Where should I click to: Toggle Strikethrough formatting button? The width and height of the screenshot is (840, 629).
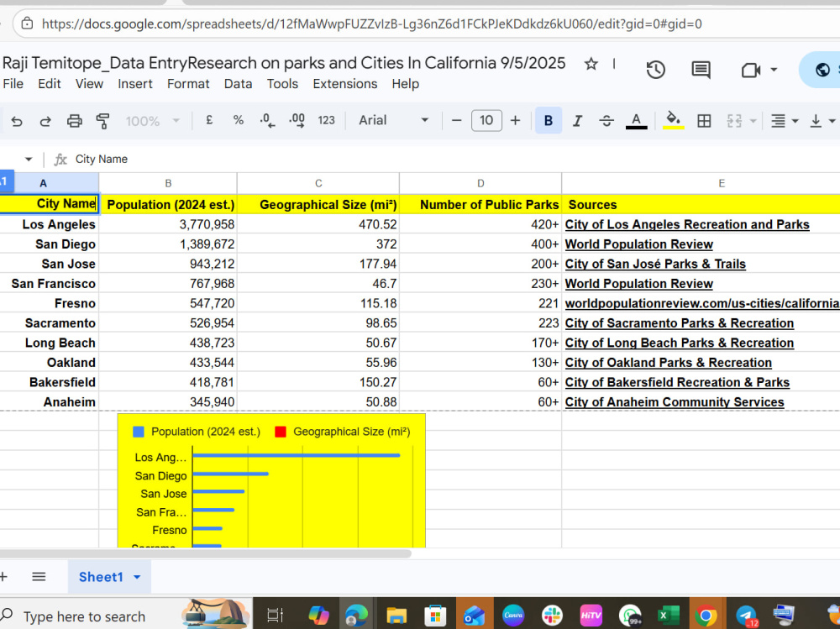point(606,121)
